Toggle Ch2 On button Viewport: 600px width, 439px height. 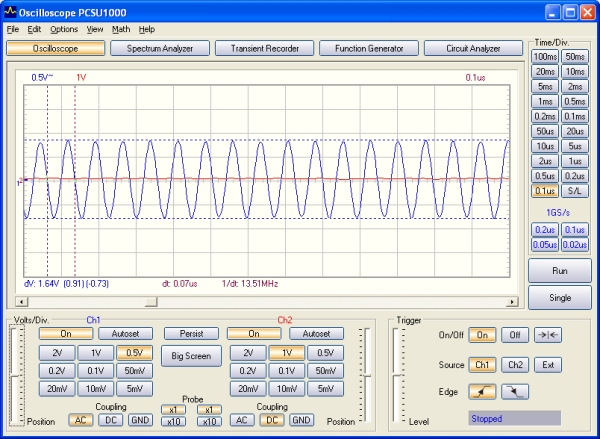pyautogui.click(x=255, y=334)
